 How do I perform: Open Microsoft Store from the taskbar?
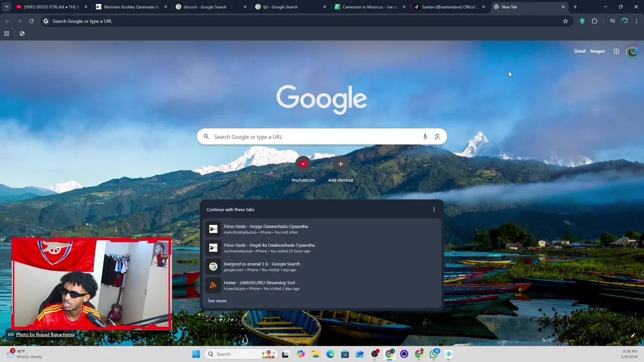click(x=345, y=354)
